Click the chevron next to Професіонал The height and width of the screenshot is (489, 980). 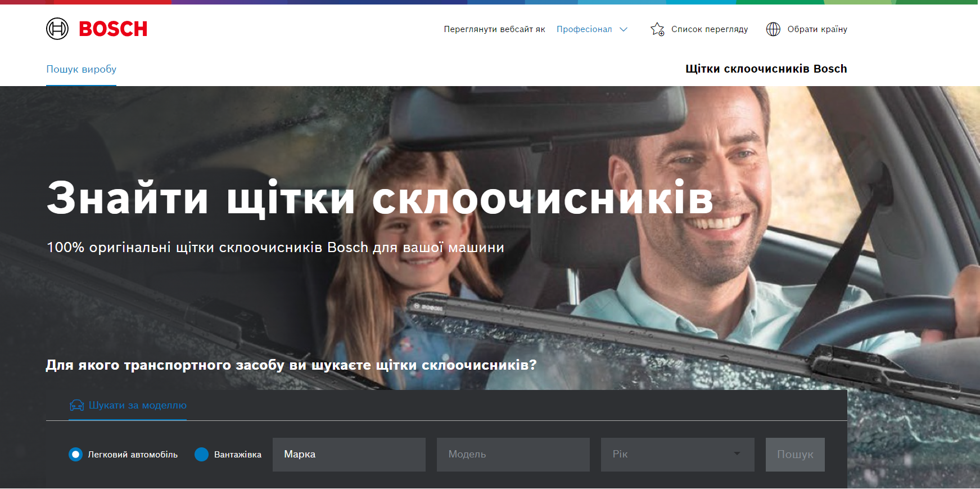coord(624,29)
